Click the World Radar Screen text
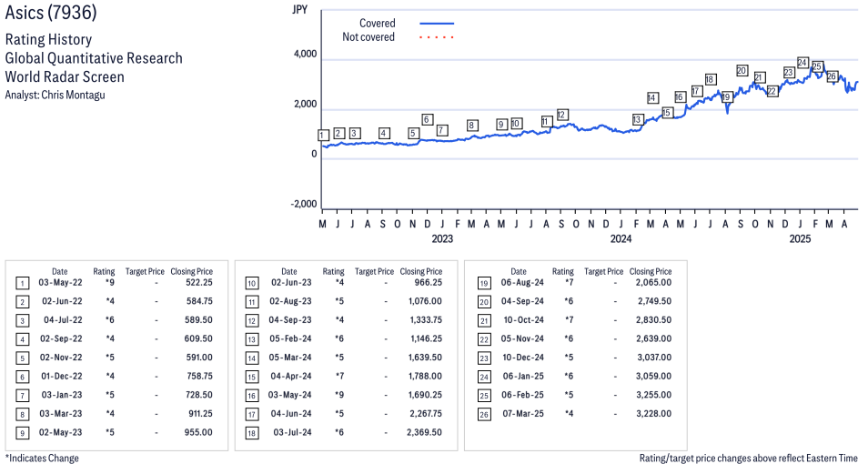The width and height of the screenshot is (868, 464). tap(65, 76)
